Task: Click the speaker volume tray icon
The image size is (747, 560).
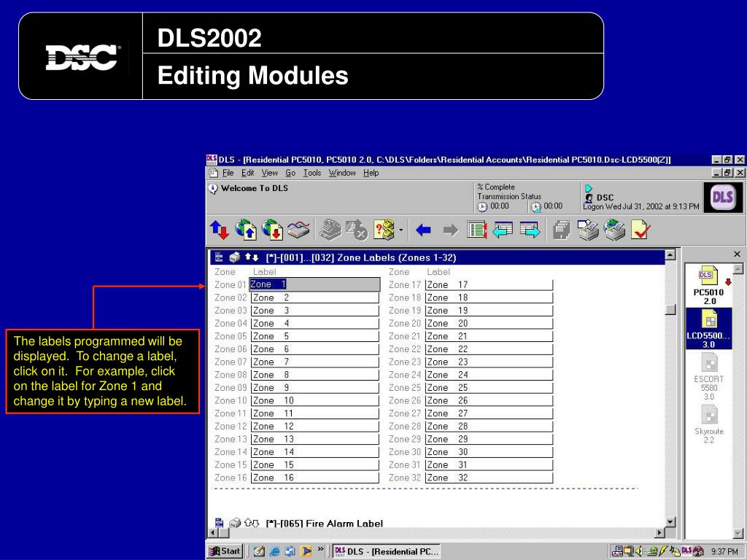Action: tap(639, 551)
